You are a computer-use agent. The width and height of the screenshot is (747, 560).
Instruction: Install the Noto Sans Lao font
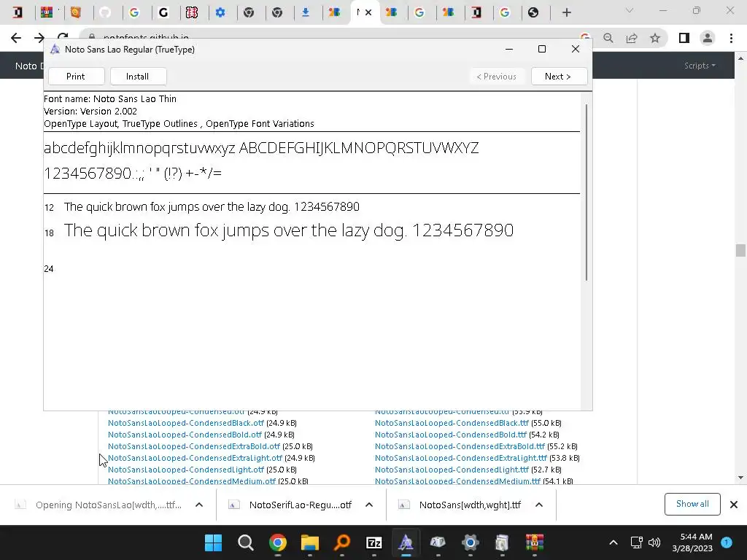click(138, 76)
